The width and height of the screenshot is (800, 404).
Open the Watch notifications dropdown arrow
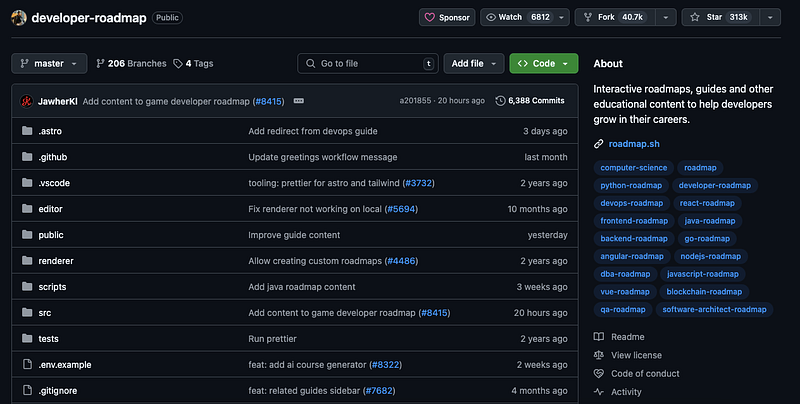pyautogui.click(x=561, y=17)
